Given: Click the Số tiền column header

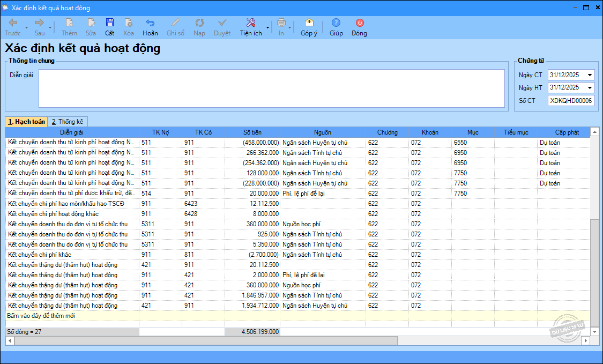Looking at the screenshot, I should click(252, 132).
